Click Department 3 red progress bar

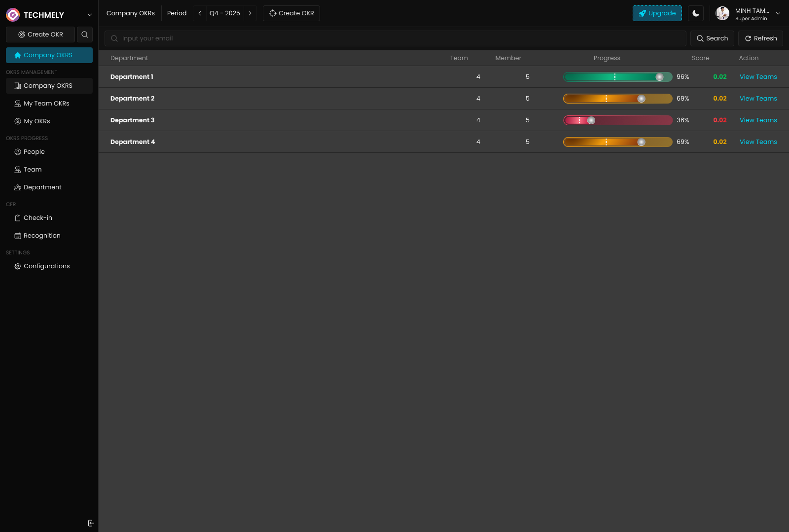pos(618,120)
